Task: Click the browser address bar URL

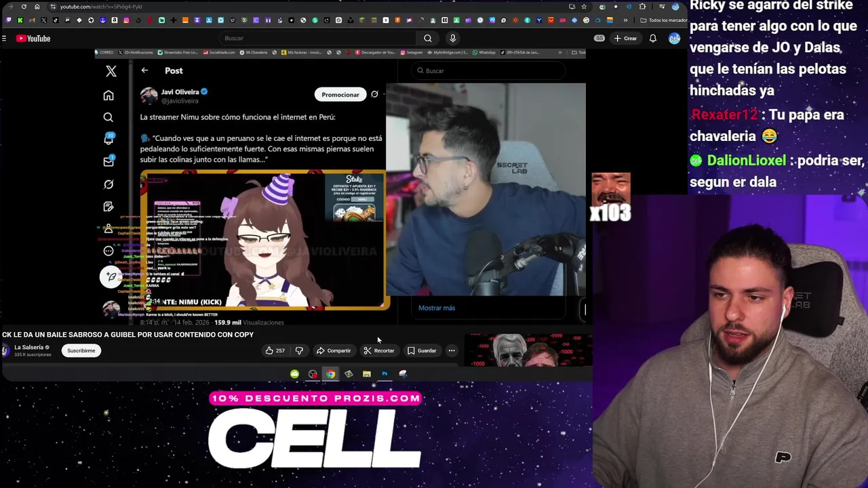Action: (x=101, y=7)
